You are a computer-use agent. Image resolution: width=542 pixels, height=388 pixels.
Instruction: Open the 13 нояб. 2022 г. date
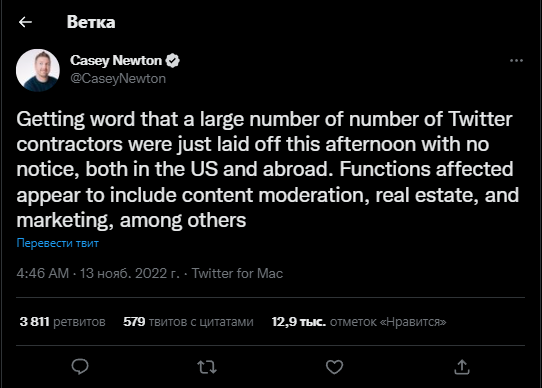click(130, 273)
